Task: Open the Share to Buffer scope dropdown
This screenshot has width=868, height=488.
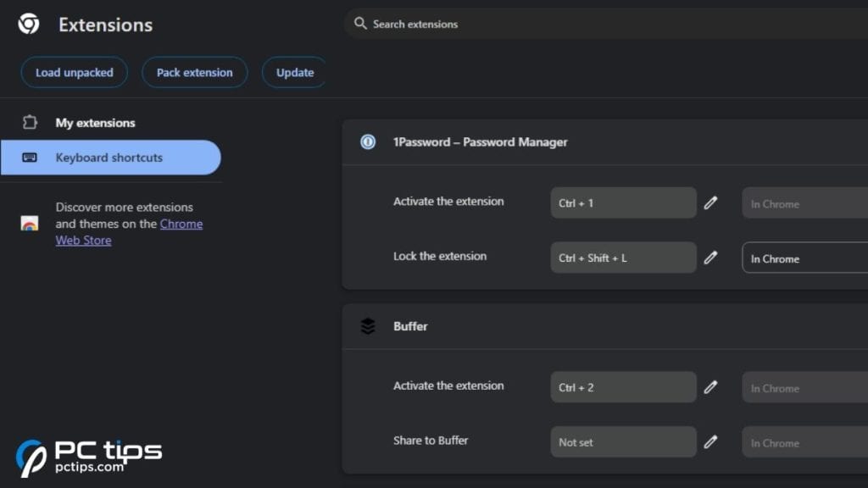Action: (804, 442)
